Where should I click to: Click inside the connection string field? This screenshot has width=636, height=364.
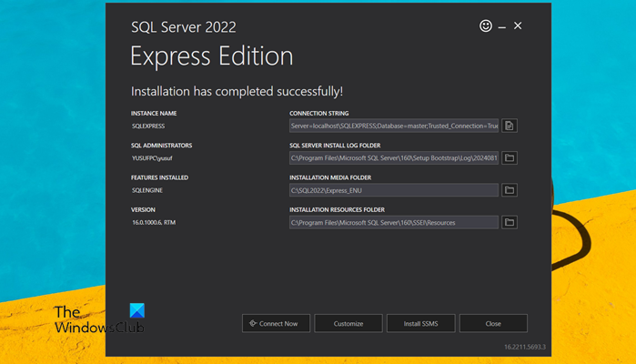click(393, 126)
